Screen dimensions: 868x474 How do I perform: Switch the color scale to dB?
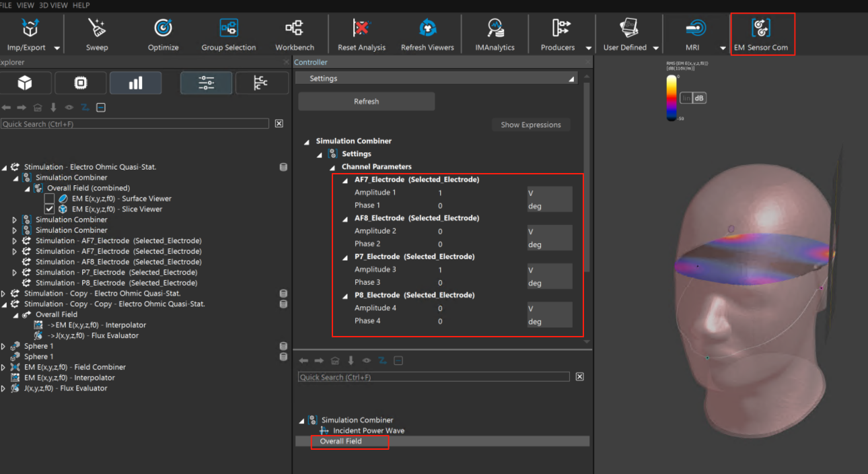click(699, 98)
